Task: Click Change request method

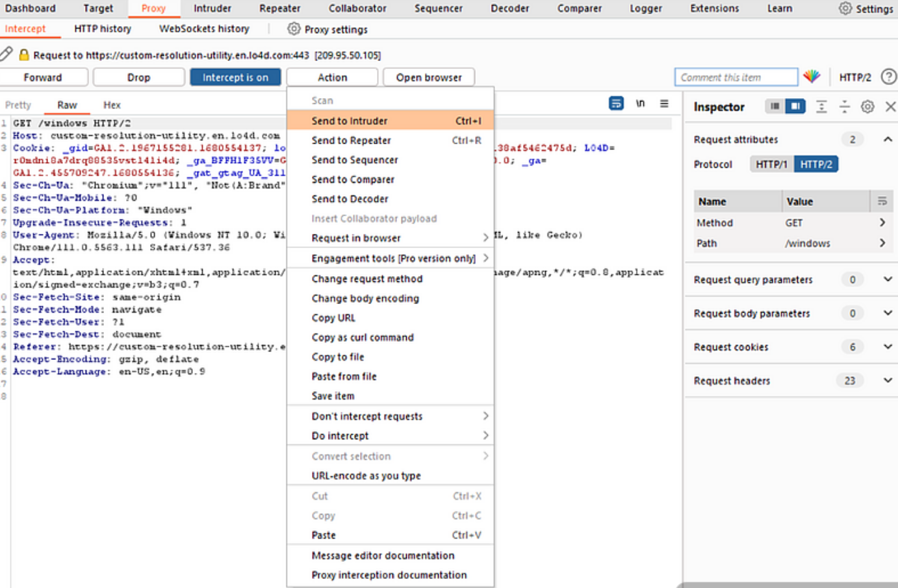Action: pos(391,279)
